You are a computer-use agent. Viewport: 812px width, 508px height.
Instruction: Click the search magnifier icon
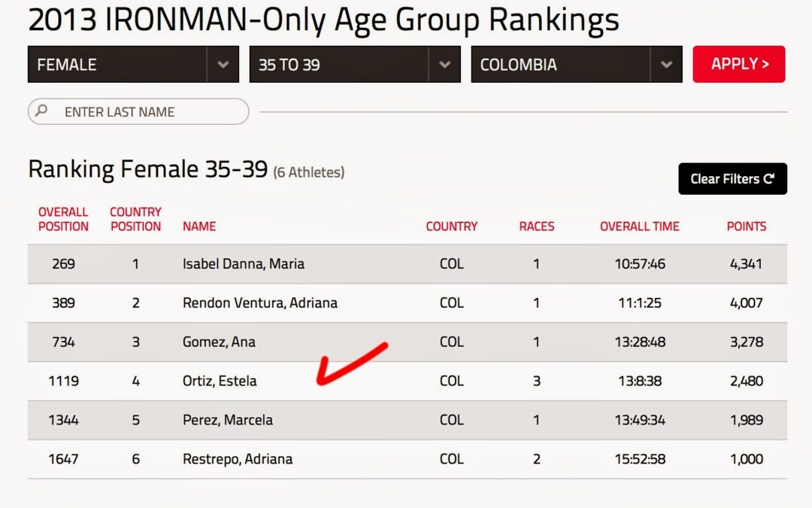[42, 111]
